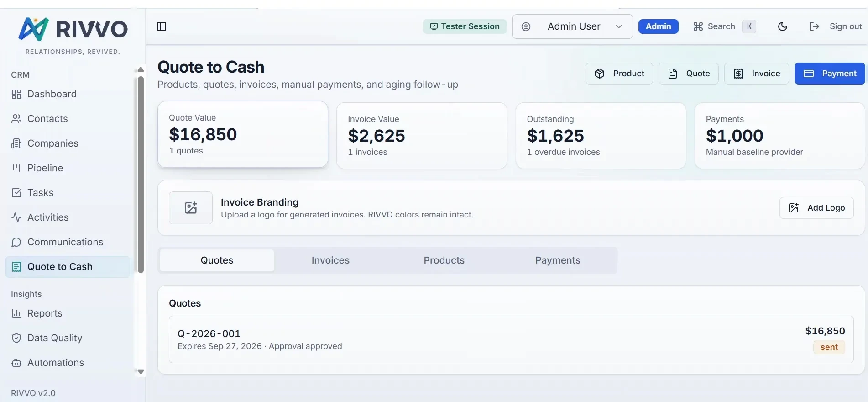Click the Quote button
868x402 pixels.
click(x=689, y=74)
